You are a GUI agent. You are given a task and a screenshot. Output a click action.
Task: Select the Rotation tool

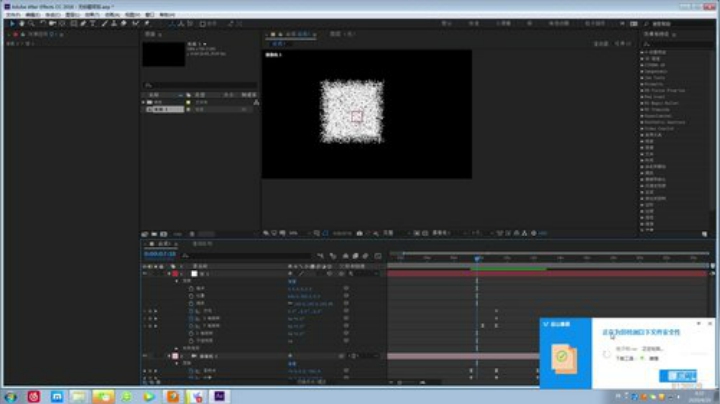click(x=42, y=23)
